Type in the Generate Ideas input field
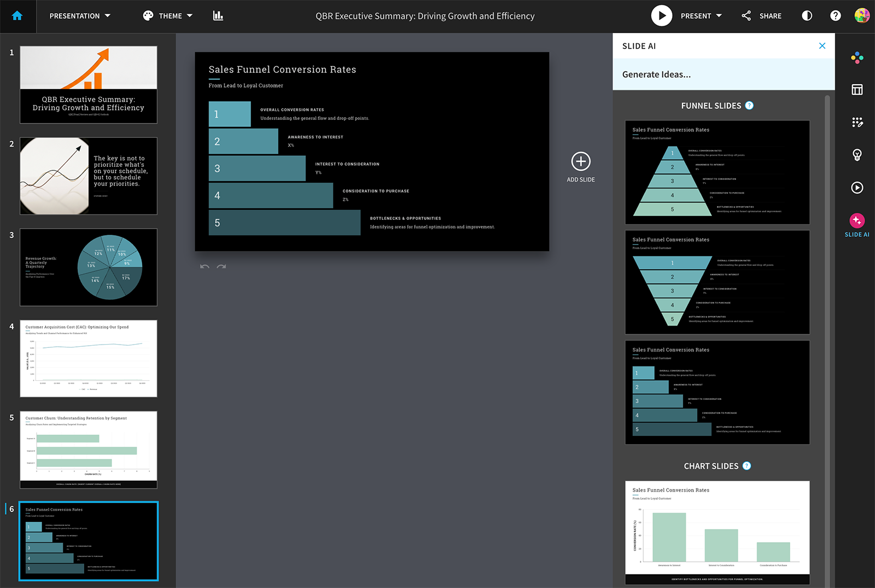The height and width of the screenshot is (588, 875). 723,74
